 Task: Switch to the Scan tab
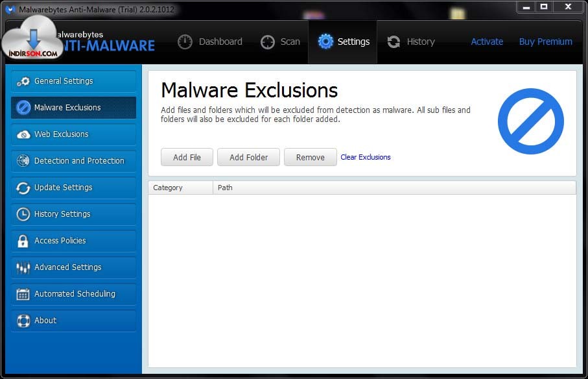coord(281,42)
